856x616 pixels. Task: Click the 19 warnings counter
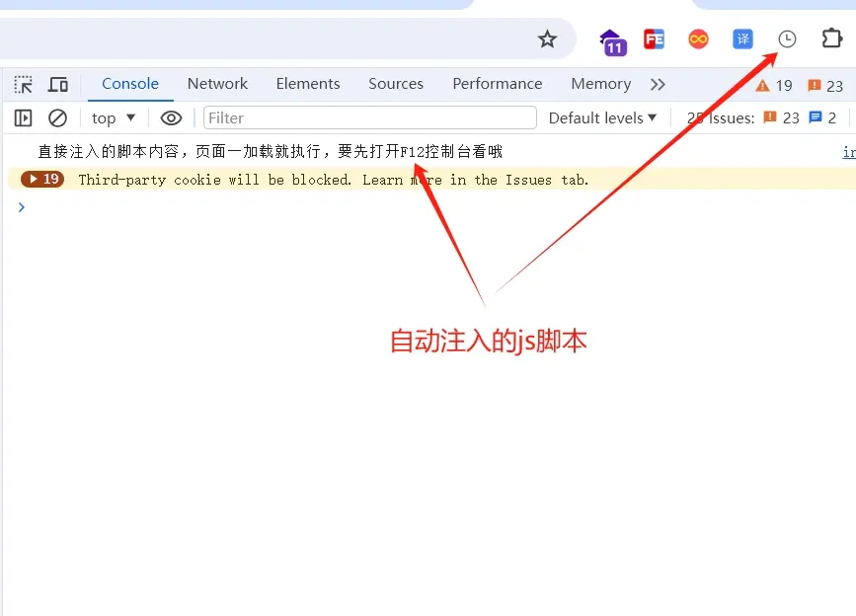coord(774,86)
